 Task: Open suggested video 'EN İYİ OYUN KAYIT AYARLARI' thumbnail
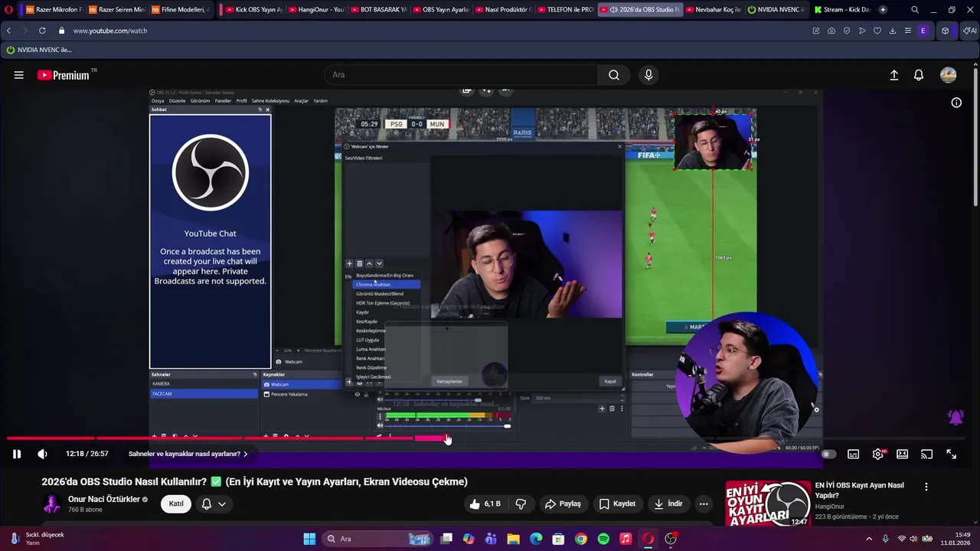click(768, 503)
